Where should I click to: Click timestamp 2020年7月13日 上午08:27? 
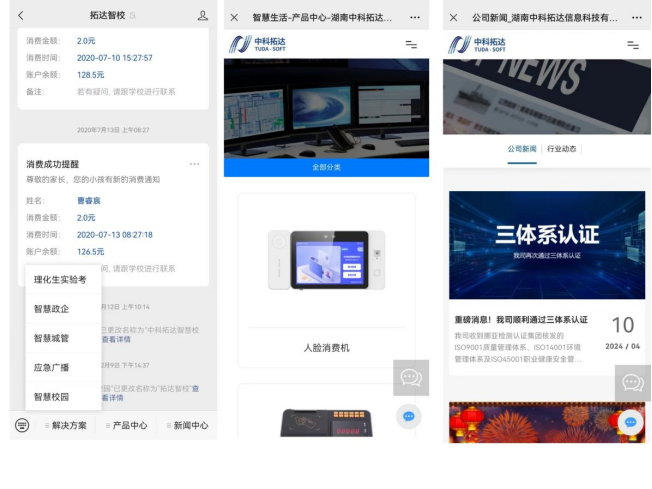tap(113, 130)
